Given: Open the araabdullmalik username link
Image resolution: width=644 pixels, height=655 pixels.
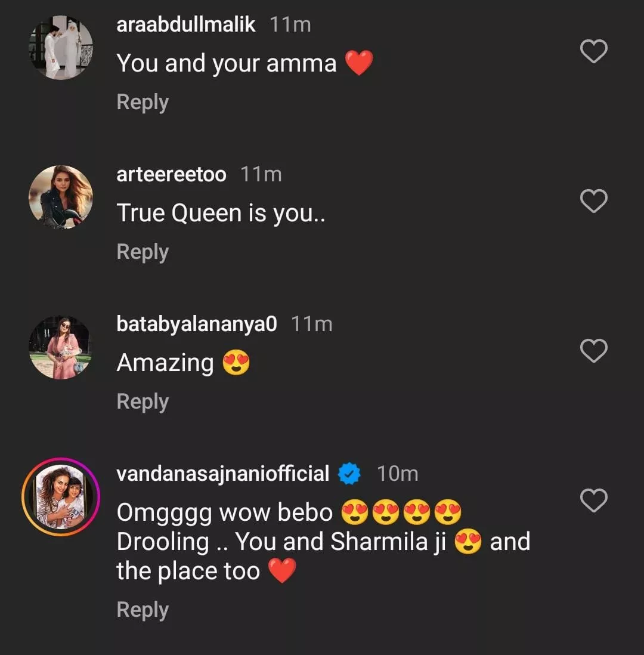Looking at the screenshot, I should coord(186,25).
